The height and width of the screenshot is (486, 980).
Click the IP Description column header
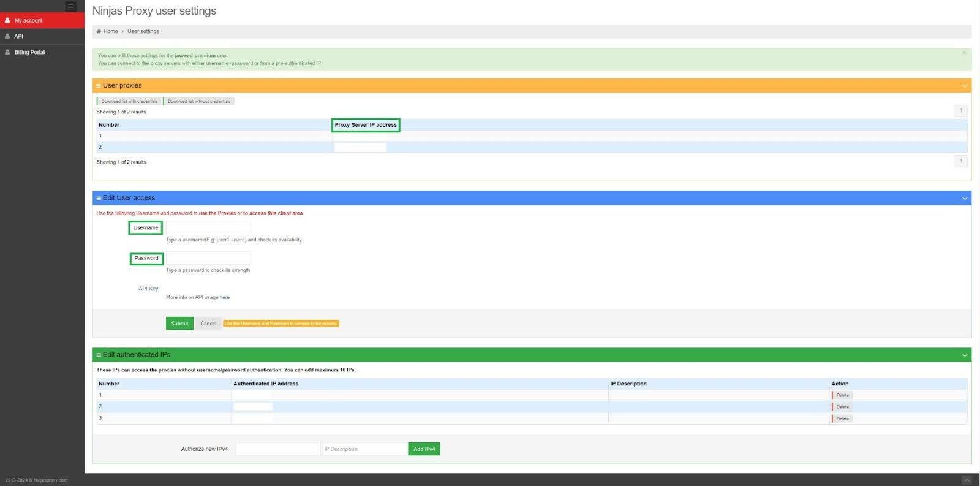point(628,384)
